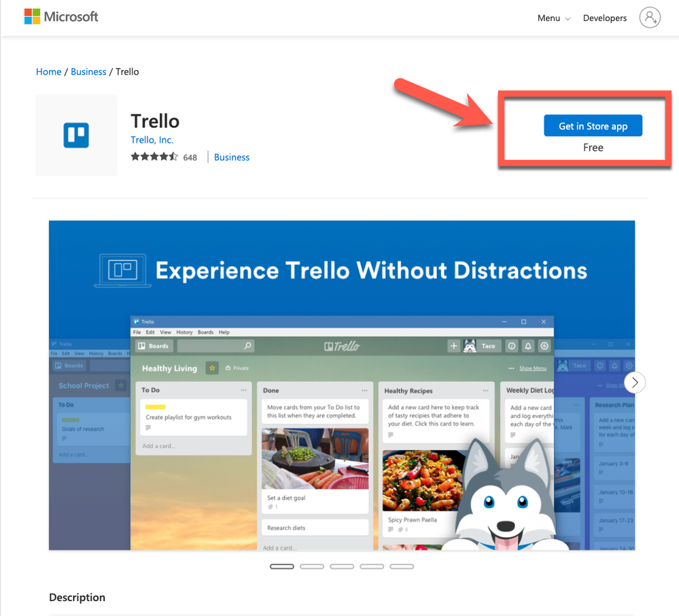679x616 pixels.
Task: Open Done list ellipsis menu
Action: 364,391
